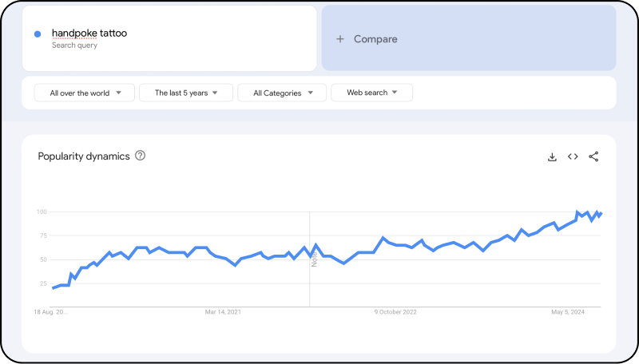Click the Mar 14, 2021 axis label
639x364 pixels.
[x=223, y=312]
